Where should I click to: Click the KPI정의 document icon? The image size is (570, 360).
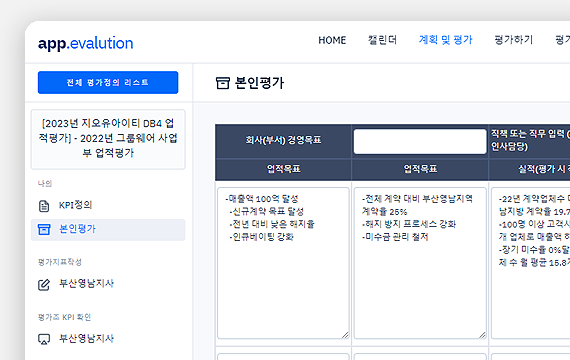(44, 206)
